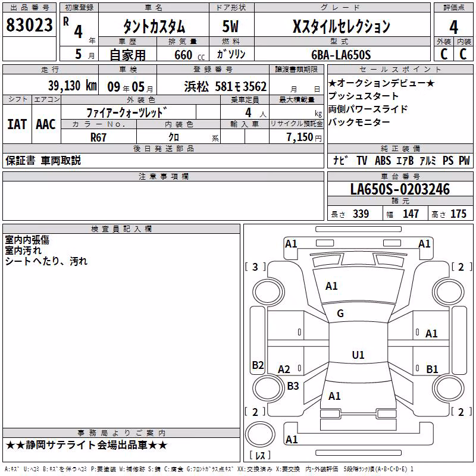Select inspector note 室内汚れ
The image size is (476, 476).
coord(23,250)
